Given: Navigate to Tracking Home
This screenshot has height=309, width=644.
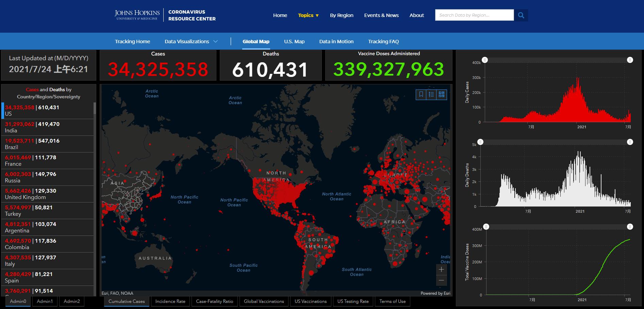Looking at the screenshot, I should point(132,42).
